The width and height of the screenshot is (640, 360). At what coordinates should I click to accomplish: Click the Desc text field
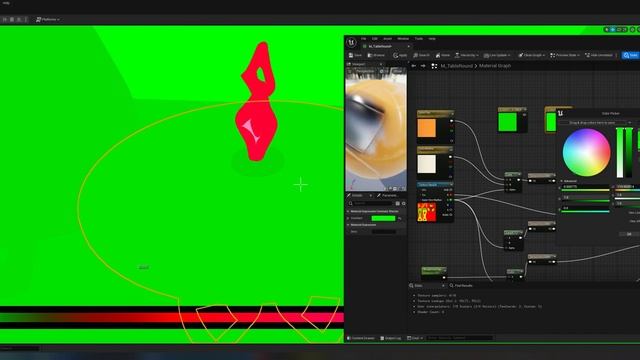pyautogui.click(x=384, y=231)
